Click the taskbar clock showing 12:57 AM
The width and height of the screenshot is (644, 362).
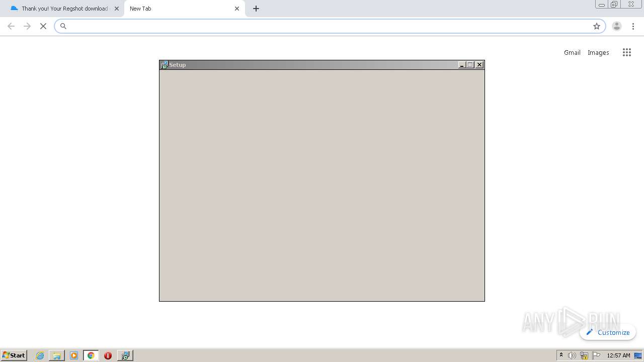click(x=618, y=355)
